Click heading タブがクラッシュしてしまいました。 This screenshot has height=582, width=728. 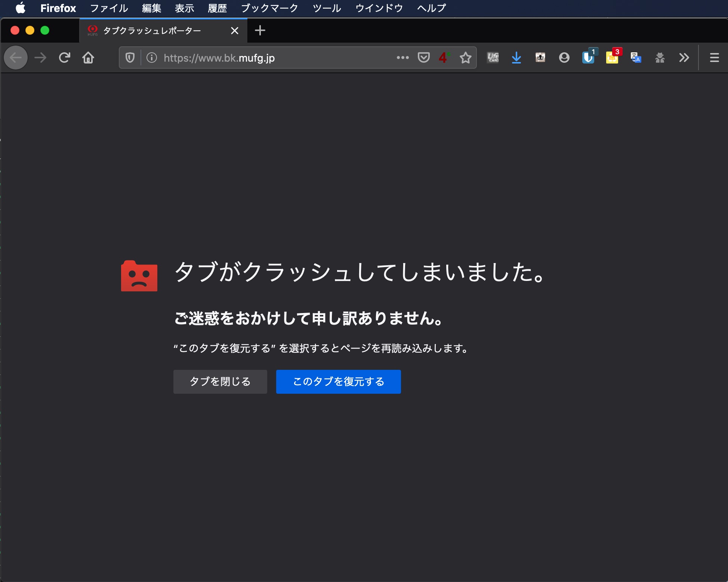coord(360,272)
